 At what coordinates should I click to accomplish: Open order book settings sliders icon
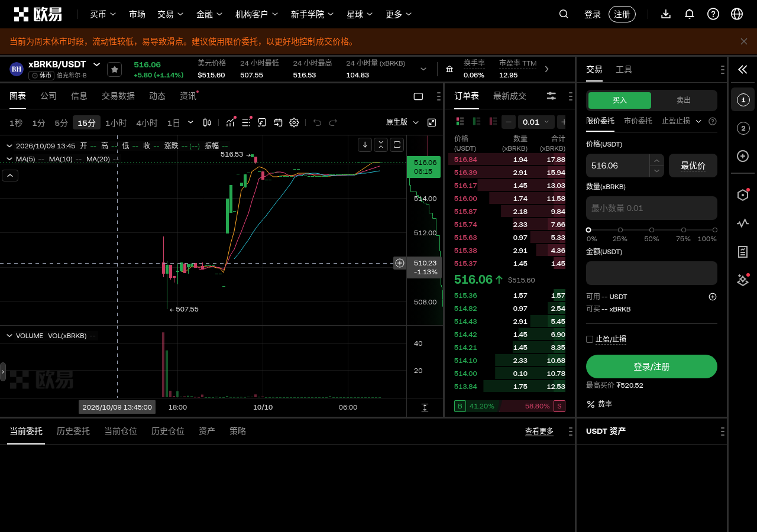(x=551, y=96)
